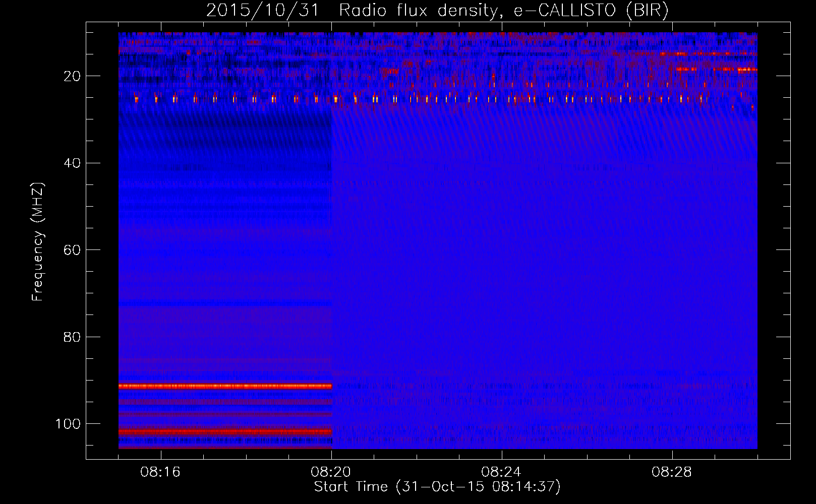Click the '20' frequency tick label
The height and width of the screenshot is (504, 816).
click(72, 76)
